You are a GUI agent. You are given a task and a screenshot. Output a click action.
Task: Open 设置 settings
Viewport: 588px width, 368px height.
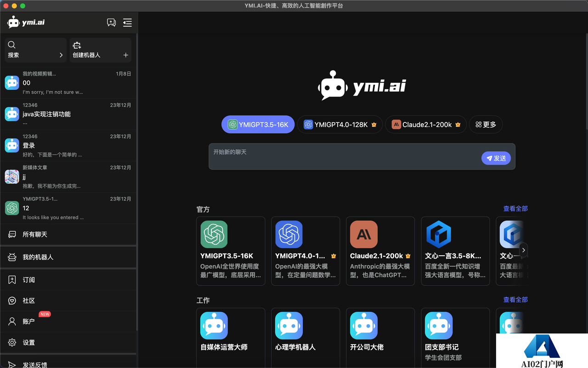(68, 342)
